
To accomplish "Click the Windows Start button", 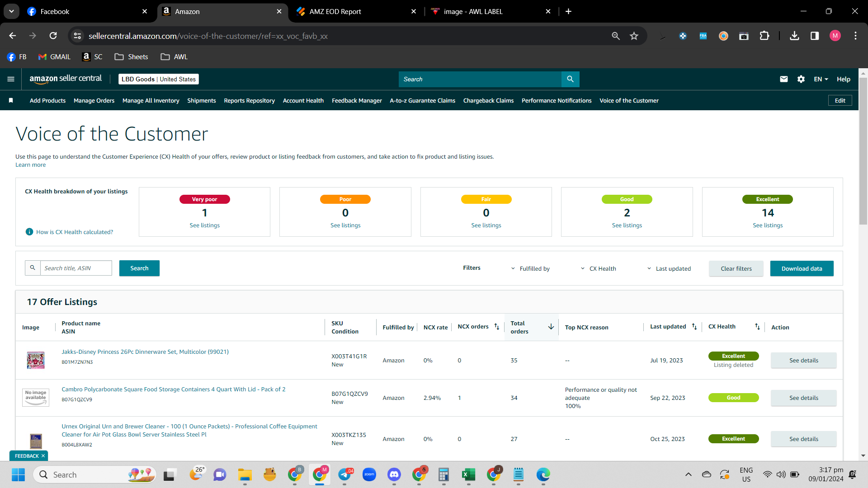I will coord(19,474).
